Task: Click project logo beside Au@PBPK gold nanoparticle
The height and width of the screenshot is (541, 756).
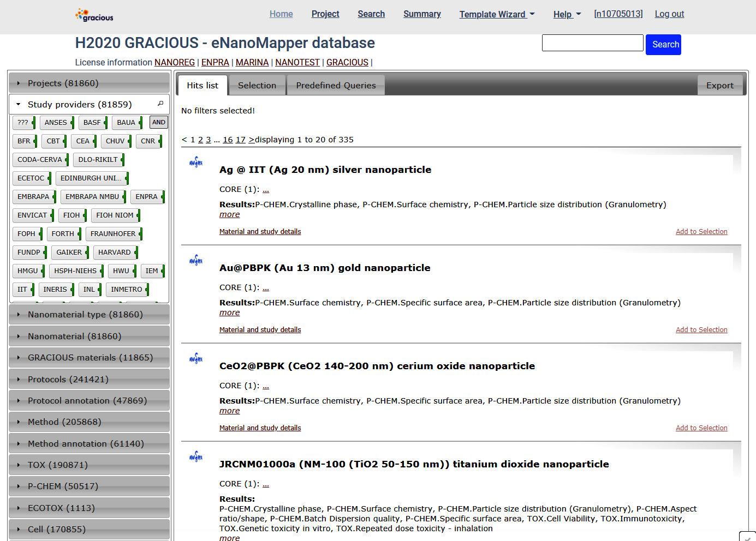Action: click(196, 260)
